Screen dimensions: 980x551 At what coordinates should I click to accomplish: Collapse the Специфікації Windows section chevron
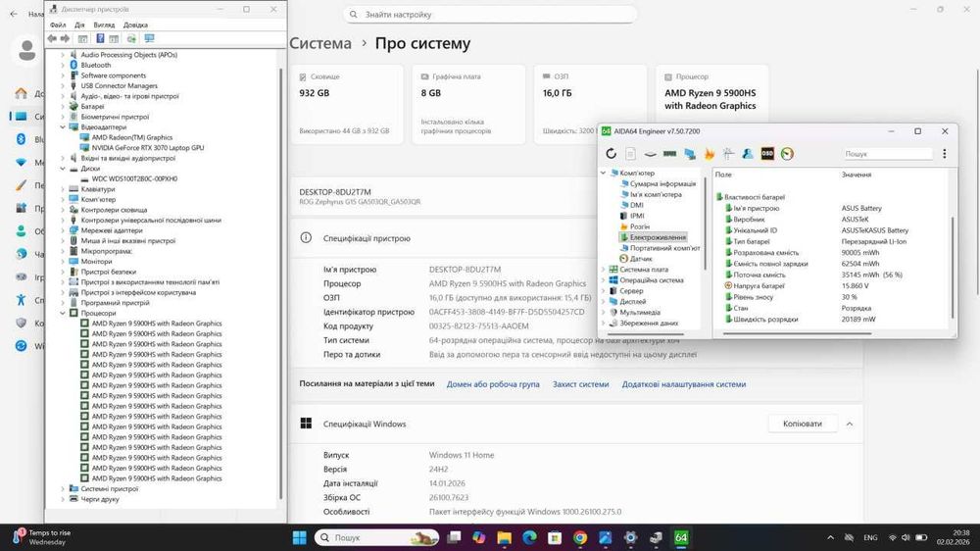(x=850, y=425)
